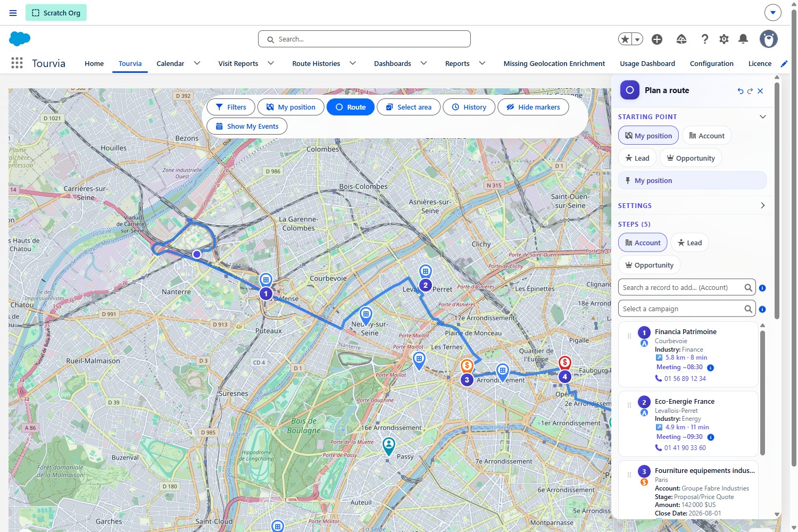Click the info icon beside campaign field
Screen dimensions: 798x532
click(762, 309)
